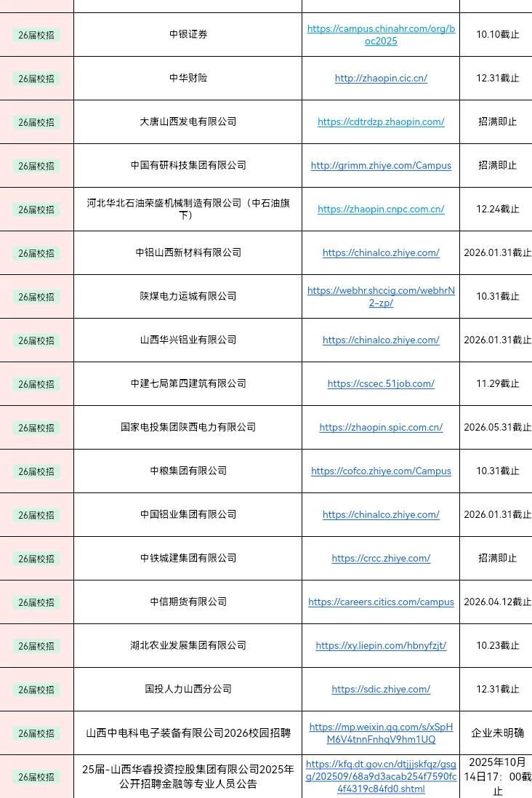Click the 10.23截止 deadline cell
This screenshot has height=798, width=532.
click(x=496, y=646)
